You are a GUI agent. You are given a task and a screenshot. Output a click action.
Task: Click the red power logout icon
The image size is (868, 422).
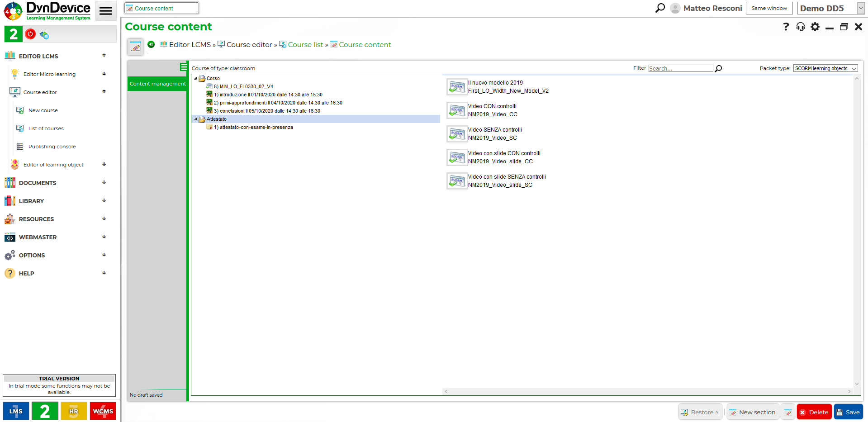tap(30, 34)
